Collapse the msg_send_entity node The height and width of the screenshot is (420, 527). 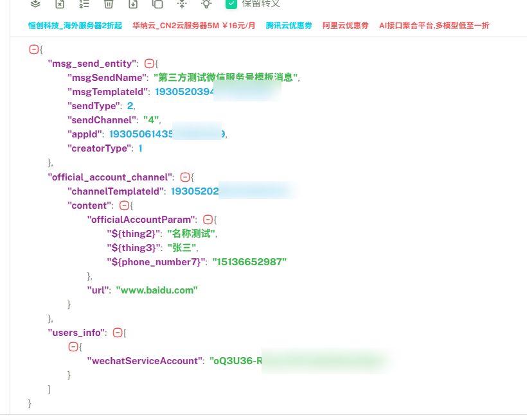149,64
